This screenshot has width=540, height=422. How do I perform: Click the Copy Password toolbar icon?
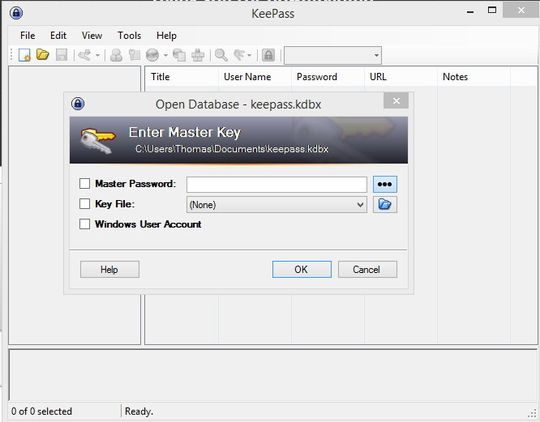click(134, 55)
